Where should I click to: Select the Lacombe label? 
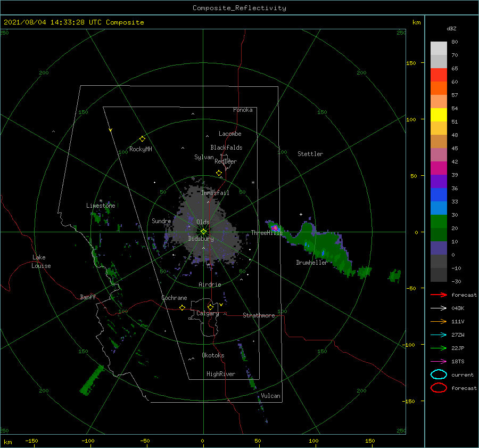(230, 134)
